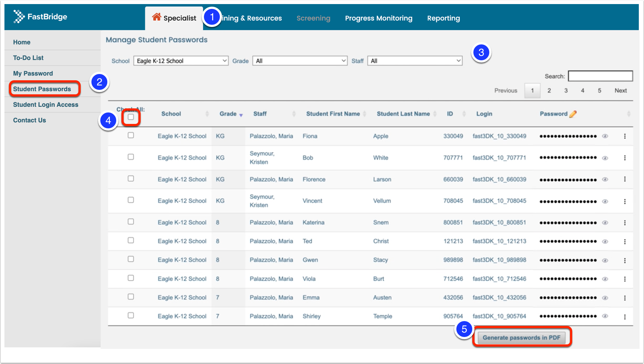This screenshot has width=644, height=364.
Task: Open row options menu for Shirley Temple
Action: [x=625, y=317]
